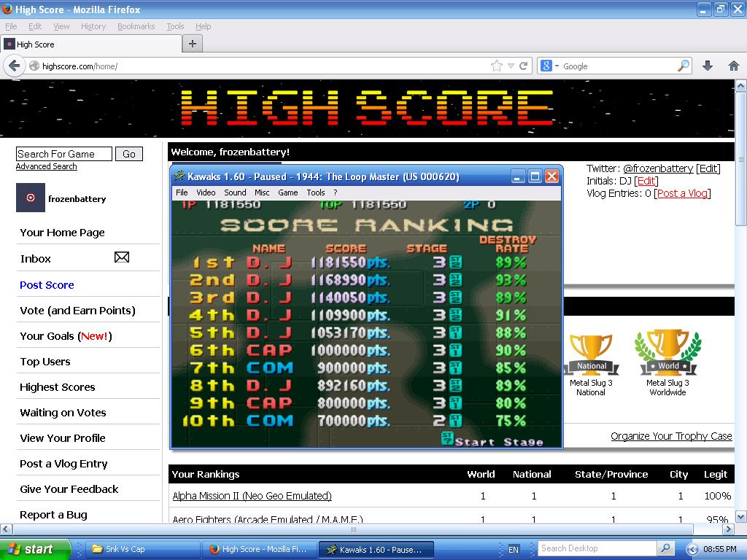
Task: Switch to the Snk Vs Cap taskbar folder
Action: point(142,549)
